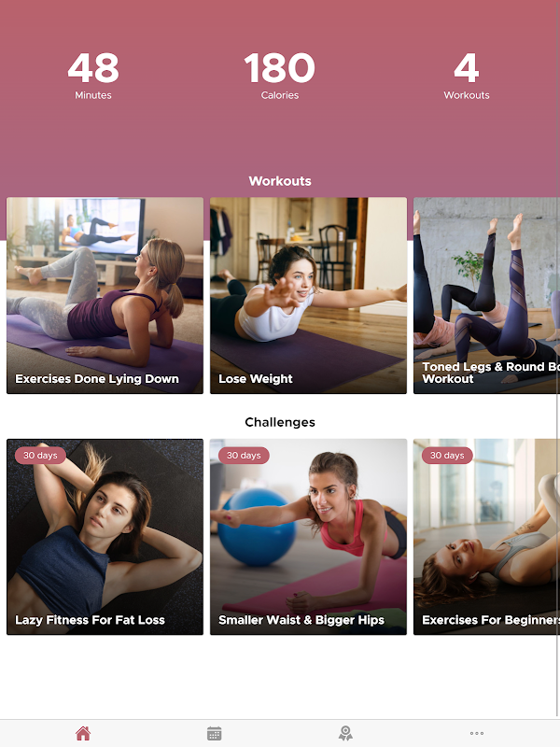Click the Lose Weight title text
Image resolution: width=560 pixels, height=747 pixels.
point(256,379)
